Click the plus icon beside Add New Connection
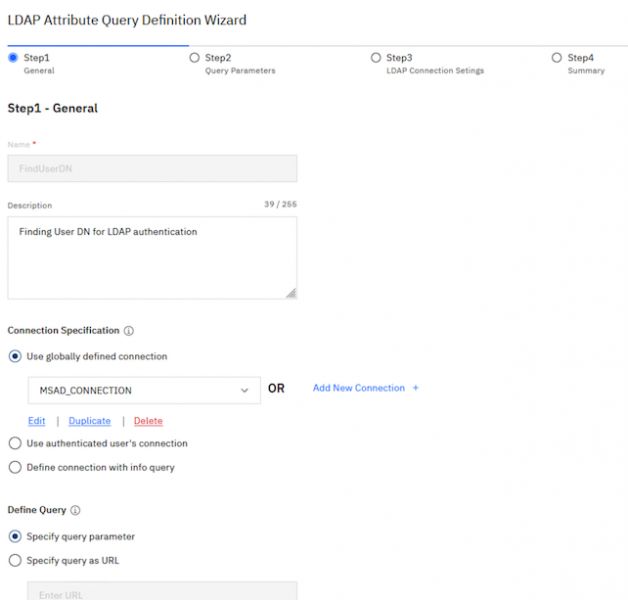Viewport: 628px width, 600px height. (416, 388)
